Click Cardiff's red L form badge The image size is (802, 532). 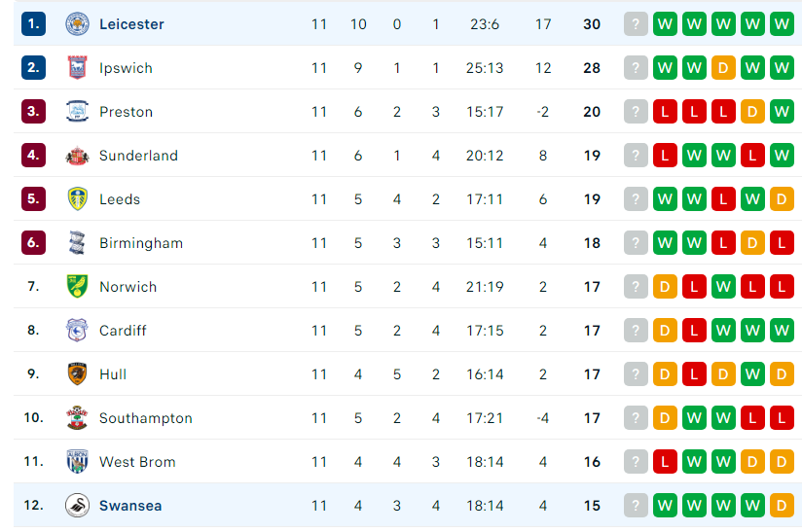click(x=694, y=330)
